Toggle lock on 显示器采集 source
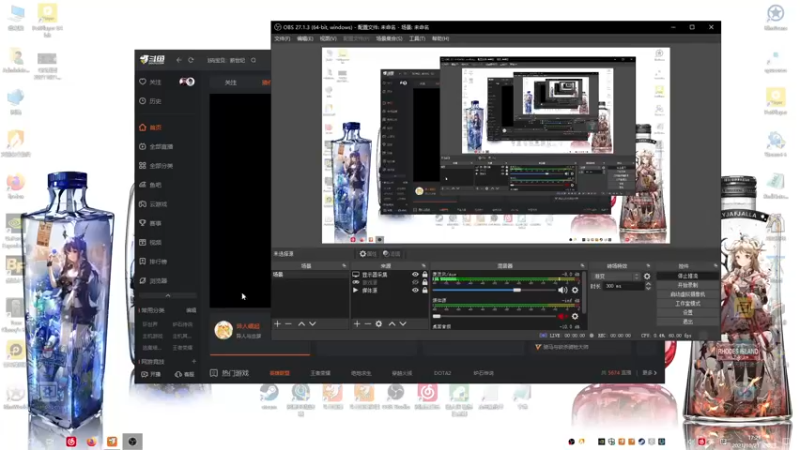This screenshot has height=450, width=800. [424, 274]
